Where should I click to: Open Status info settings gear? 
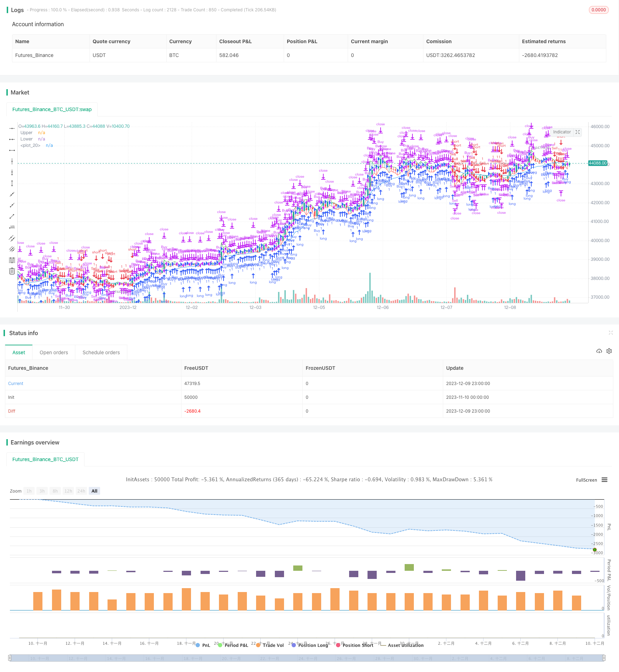pos(609,351)
